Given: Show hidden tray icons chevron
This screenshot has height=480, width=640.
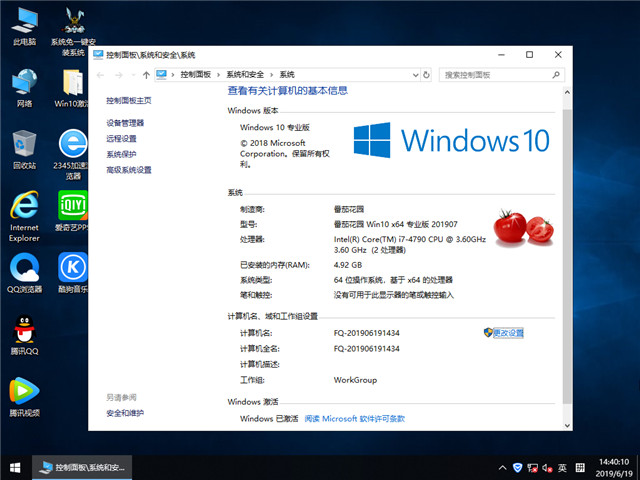Looking at the screenshot, I should 502,468.
